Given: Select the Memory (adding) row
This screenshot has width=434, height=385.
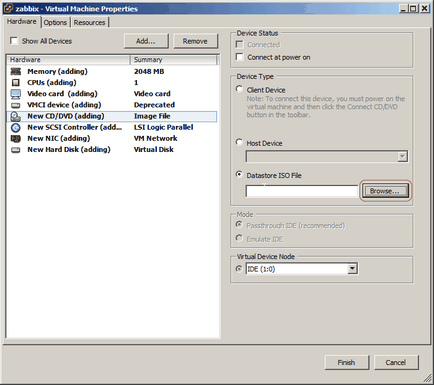Looking at the screenshot, I should (x=112, y=71).
